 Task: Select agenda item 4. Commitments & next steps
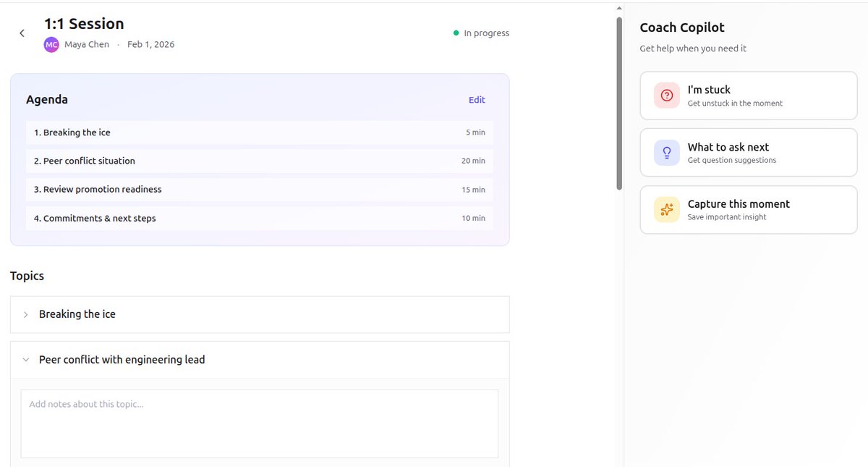[x=260, y=218]
